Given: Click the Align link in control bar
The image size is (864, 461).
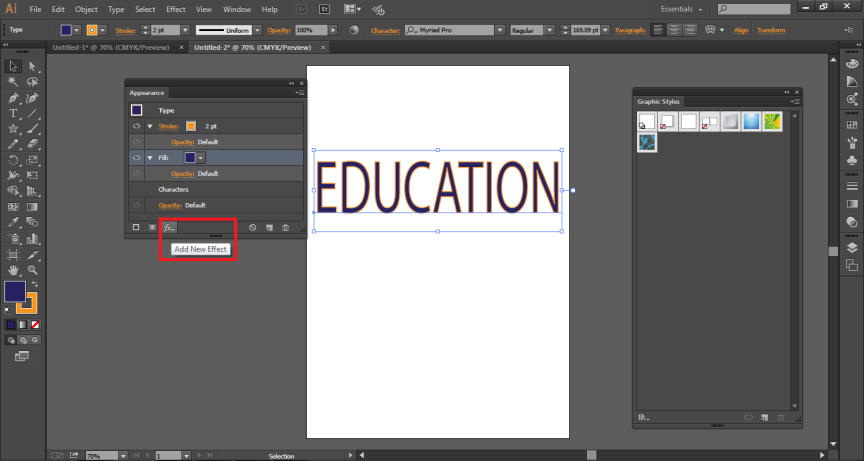Looking at the screenshot, I should click(741, 30).
